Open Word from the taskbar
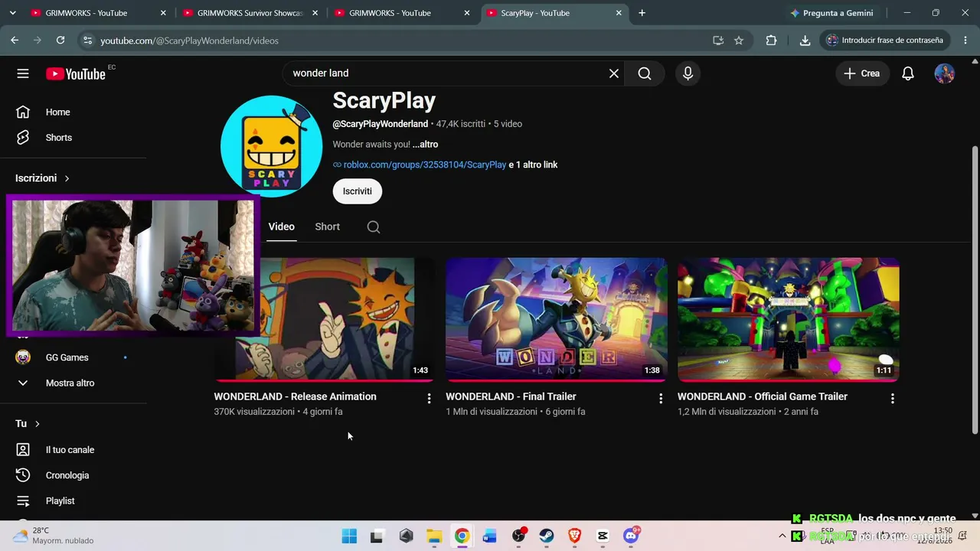The width and height of the screenshot is (980, 551). tap(490, 536)
